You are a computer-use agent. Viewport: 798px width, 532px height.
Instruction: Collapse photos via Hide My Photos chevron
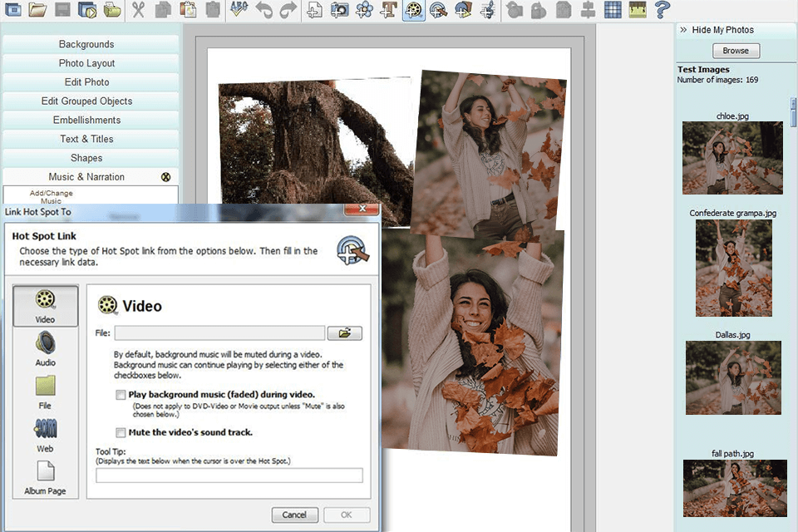683,30
